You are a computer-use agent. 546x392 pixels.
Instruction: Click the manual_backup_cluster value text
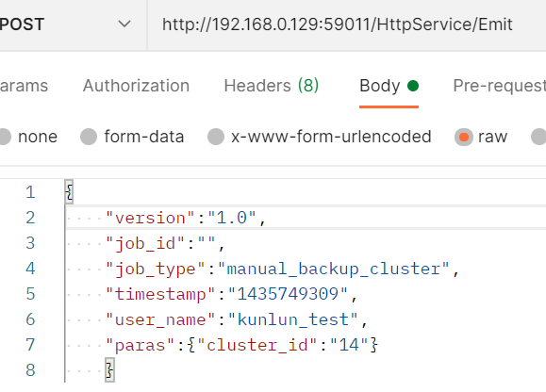coord(333,269)
